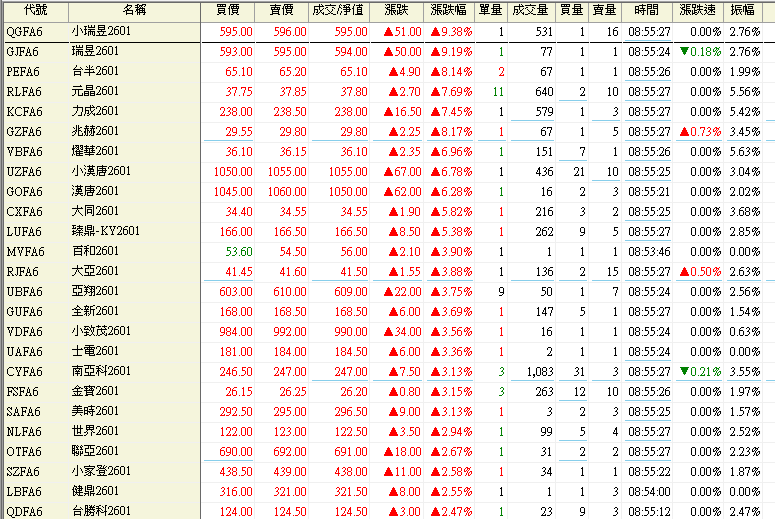Click the 聯亞2601 contract name

[96, 451]
